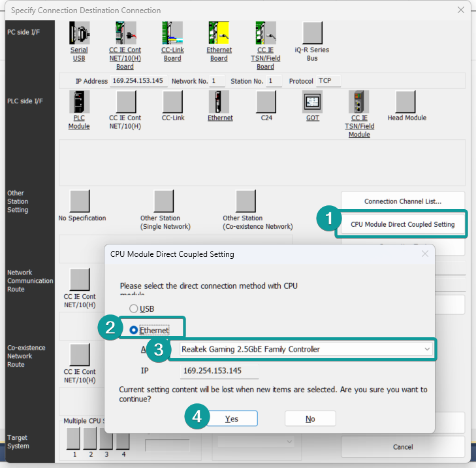Click PLC-side CC IE Cont NET/10(H) icon
This screenshot has width=476, height=468.
[x=126, y=102]
